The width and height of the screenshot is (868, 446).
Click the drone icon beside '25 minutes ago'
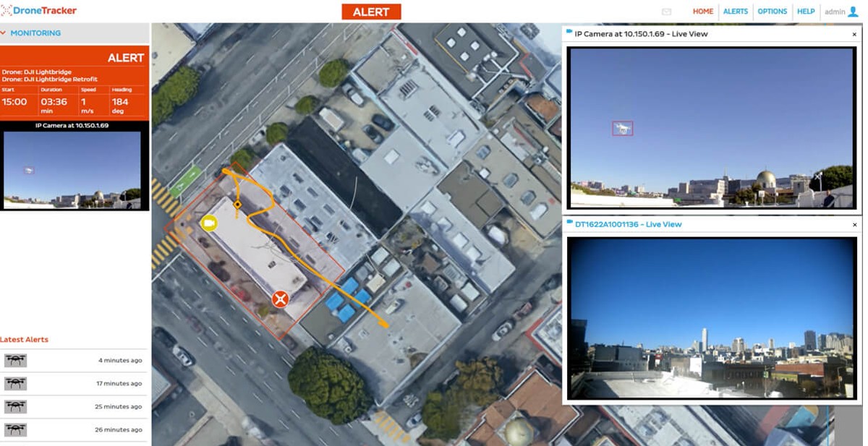pos(16,406)
